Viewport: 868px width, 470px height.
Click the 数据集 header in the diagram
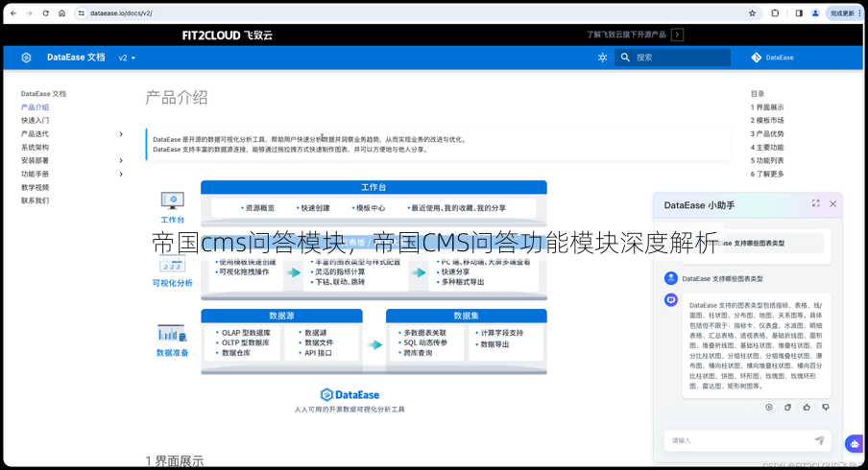pos(466,316)
